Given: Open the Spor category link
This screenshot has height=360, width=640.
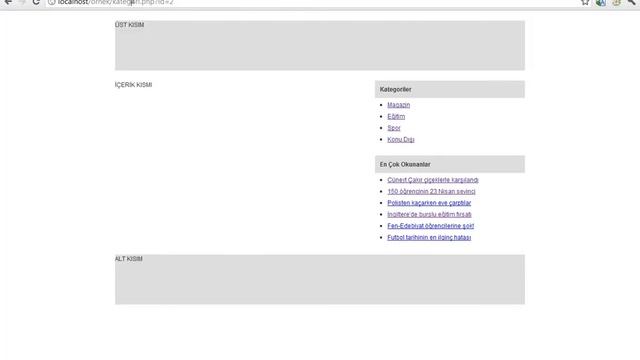Looking at the screenshot, I should pos(393,128).
